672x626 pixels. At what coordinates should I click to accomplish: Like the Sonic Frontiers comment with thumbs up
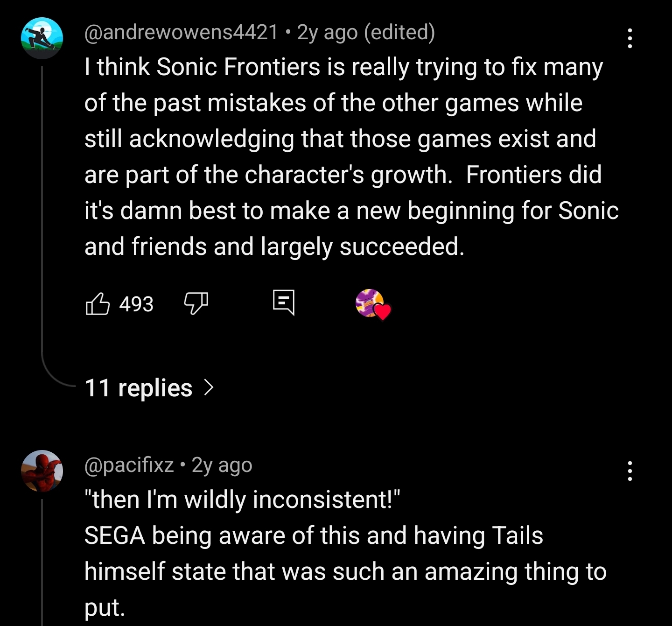[98, 304]
